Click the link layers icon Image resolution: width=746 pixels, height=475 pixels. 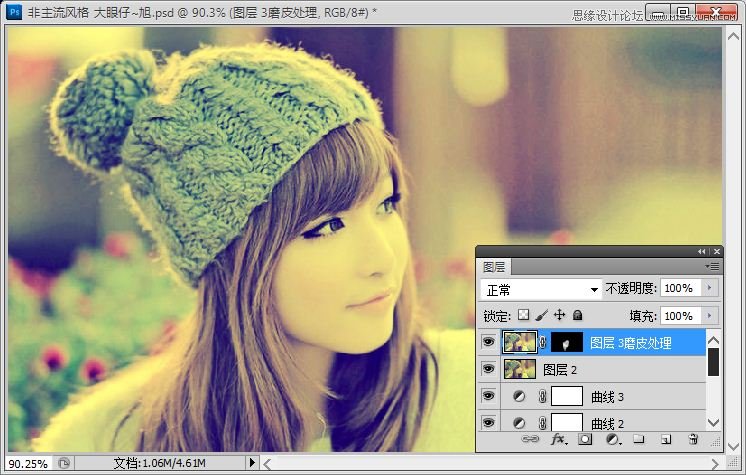[531, 439]
